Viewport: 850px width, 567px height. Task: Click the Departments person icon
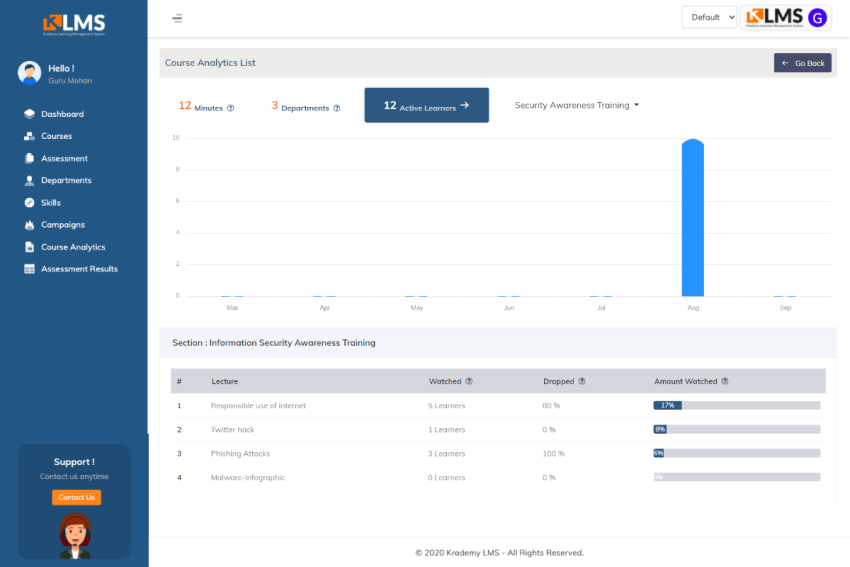click(29, 181)
